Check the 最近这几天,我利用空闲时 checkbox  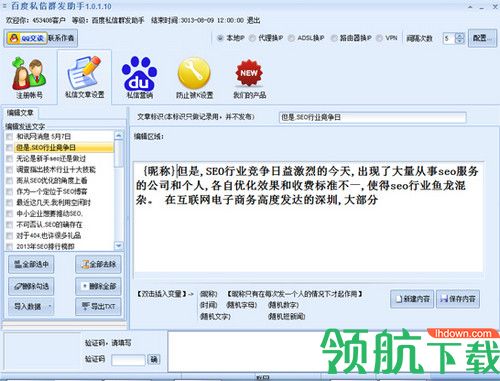(10, 202)
